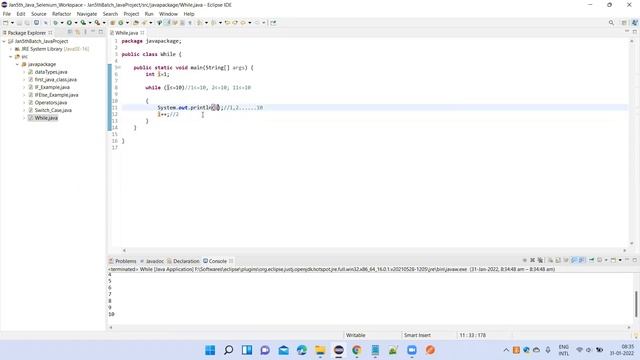
Task: Click the toolbar Search magnifier icon at right
Action: pos(611,22)
